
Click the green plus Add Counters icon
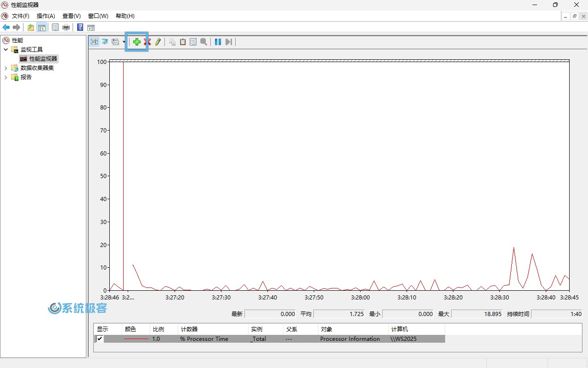137,42
